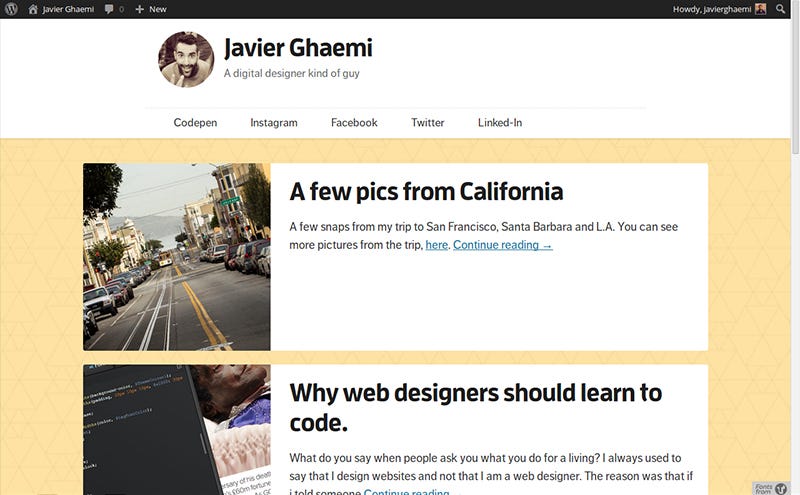Open Why web designers should learn to code

[x=476, y=408]
